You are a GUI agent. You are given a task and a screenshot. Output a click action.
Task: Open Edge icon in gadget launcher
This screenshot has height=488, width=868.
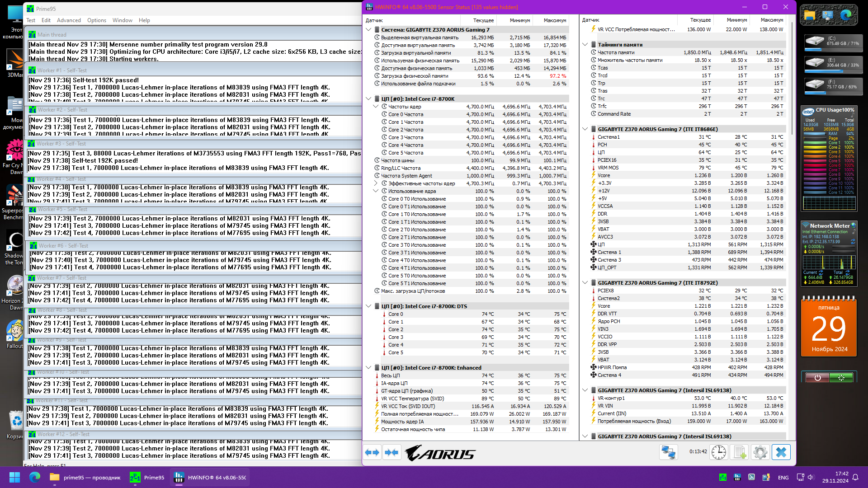point(846,15)
